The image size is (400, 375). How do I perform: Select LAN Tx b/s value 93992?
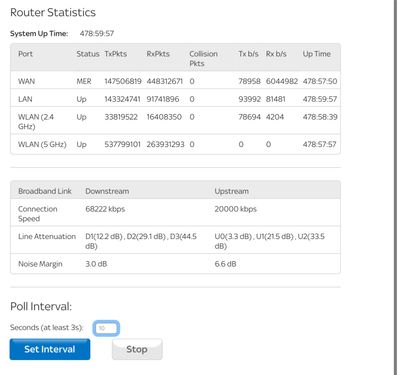[249, 99]
